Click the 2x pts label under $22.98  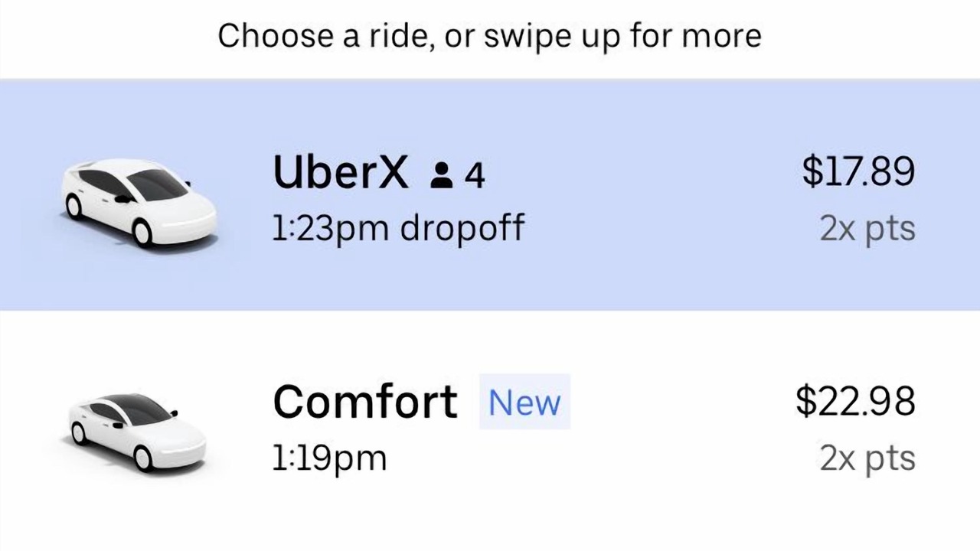867,458
